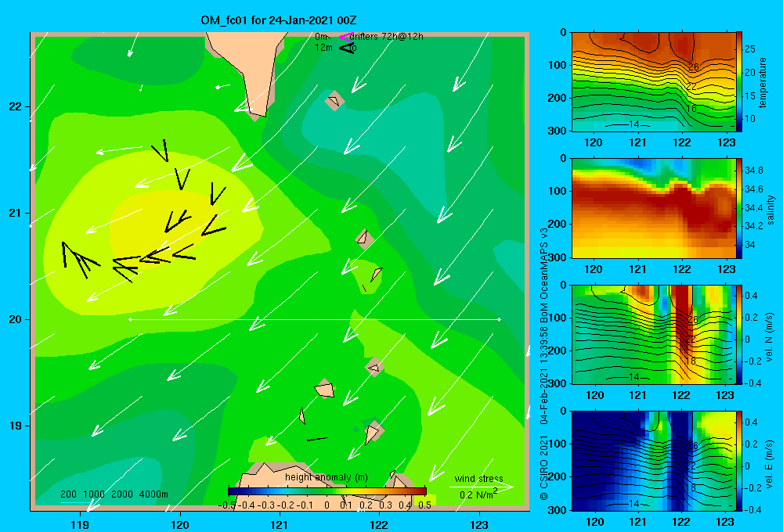
Task: Click the height anomaly colorbar
Action: tap(327, 491)
